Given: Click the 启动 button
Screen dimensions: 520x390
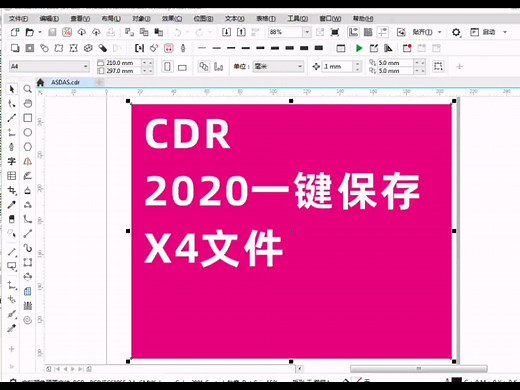Looking at the screenshot, I should pyautogui.click(x=482, y=32).
